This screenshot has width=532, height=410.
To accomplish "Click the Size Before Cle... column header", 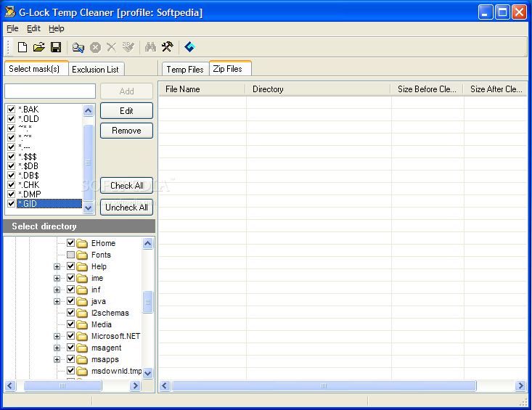I will point(427,89).
